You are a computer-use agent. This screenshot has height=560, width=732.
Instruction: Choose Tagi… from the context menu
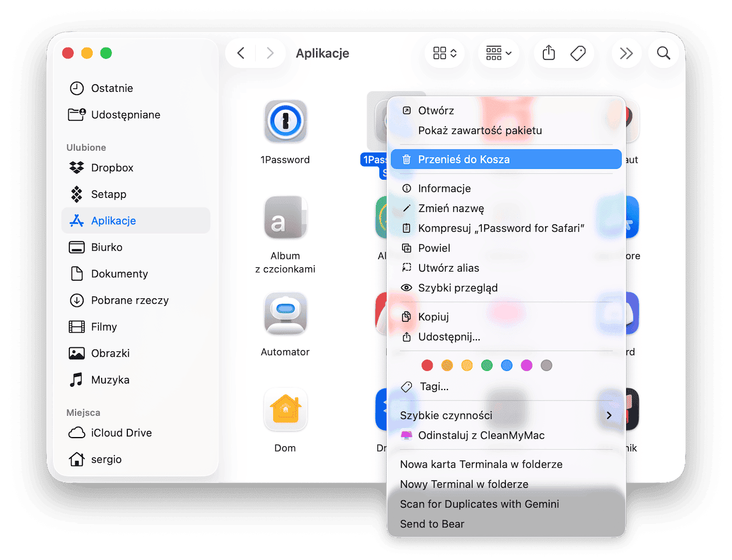pyautogui.click(x=506, y=386)
